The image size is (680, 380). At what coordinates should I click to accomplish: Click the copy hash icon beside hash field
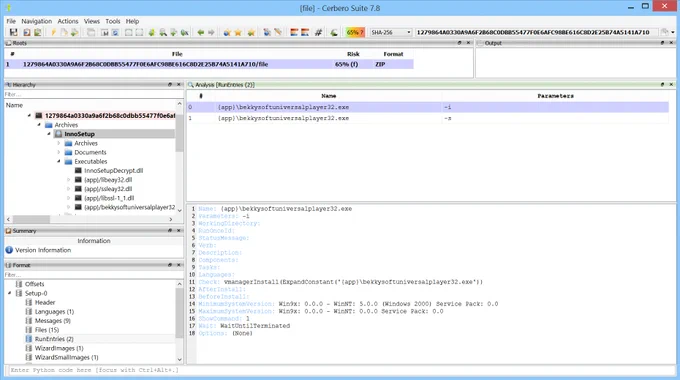[x=664, y=32]
